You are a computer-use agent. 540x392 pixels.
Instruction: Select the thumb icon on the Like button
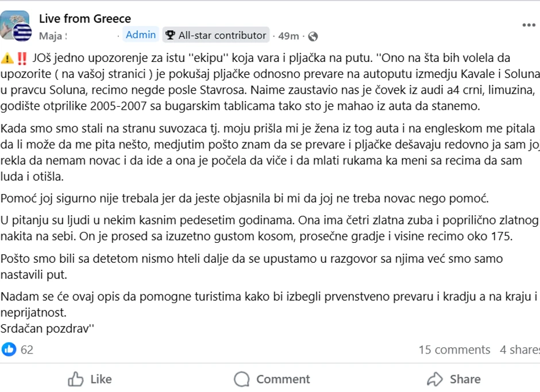point(75,379)
